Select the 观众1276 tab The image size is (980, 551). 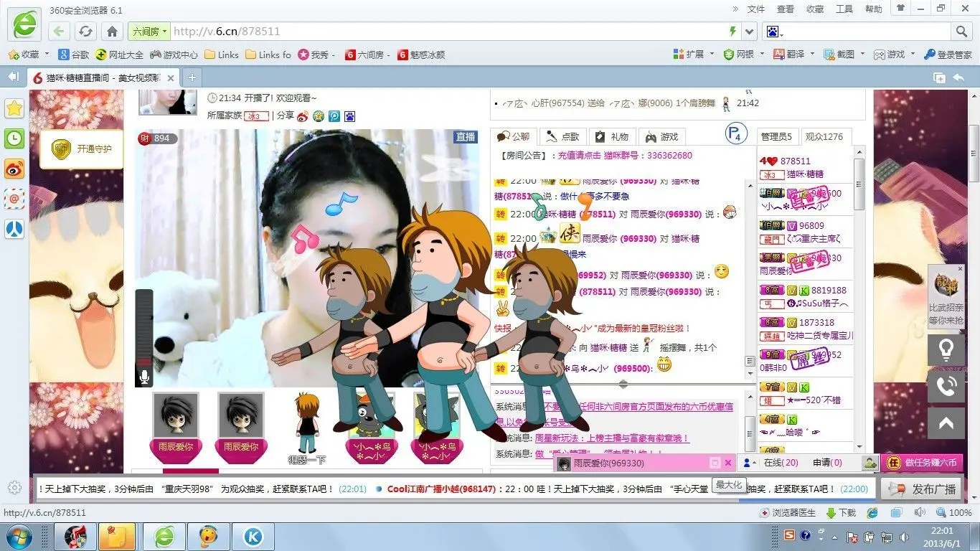click(x=824, y=136)
